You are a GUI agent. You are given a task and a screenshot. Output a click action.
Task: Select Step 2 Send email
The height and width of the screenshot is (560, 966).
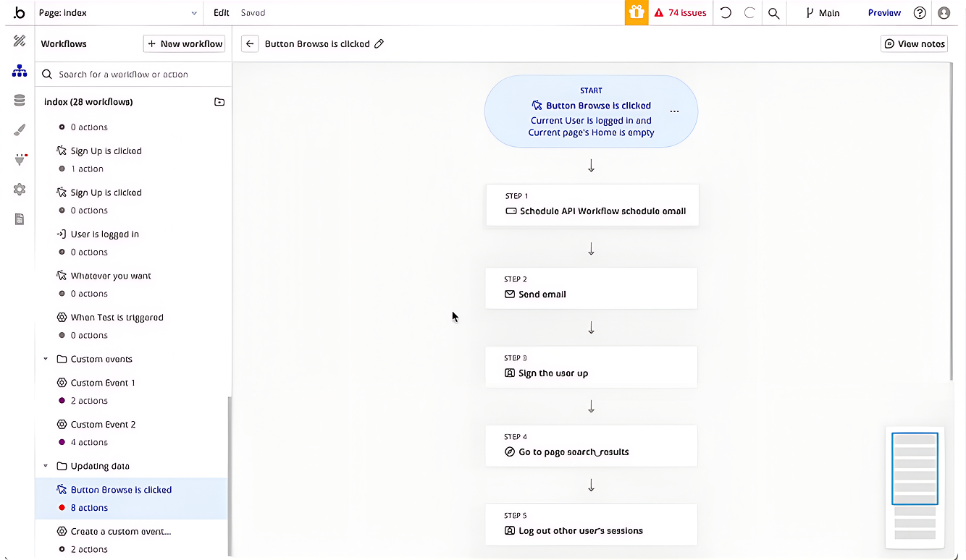(x=591, y=288)
